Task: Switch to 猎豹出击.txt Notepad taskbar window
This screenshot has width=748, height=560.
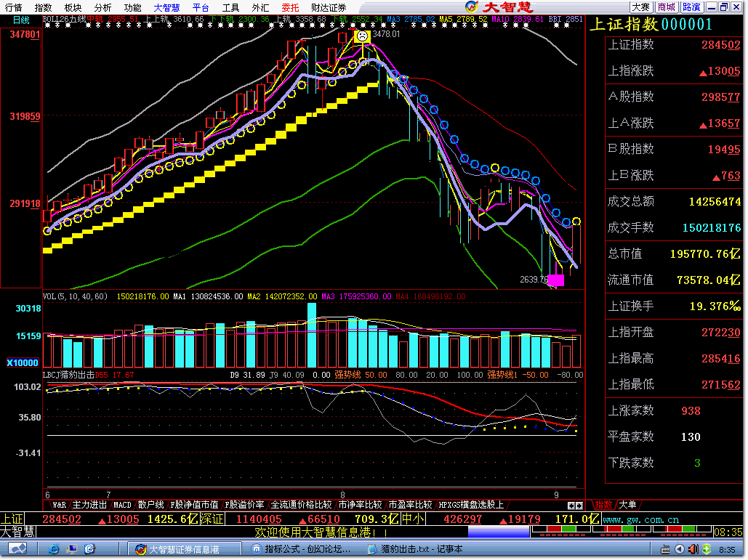Action: pyautogui.click(x=416, y=550)
